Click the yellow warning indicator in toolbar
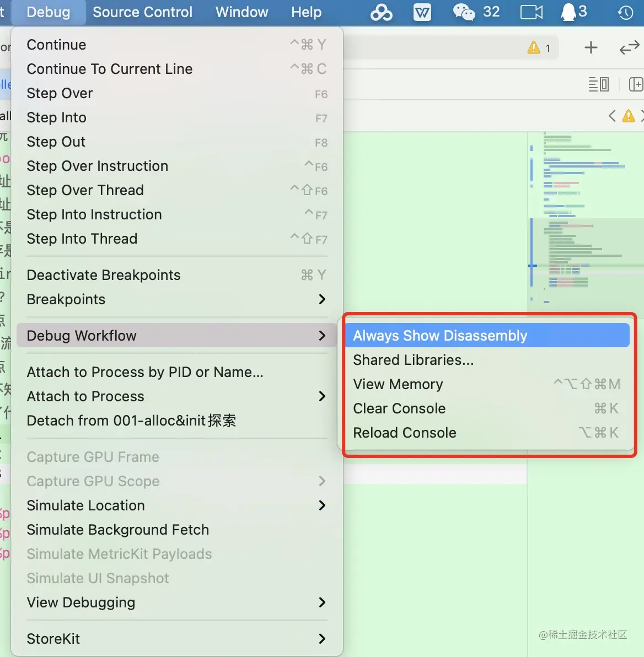This screenshot has height=657, width=644. [x=539, y=48]
